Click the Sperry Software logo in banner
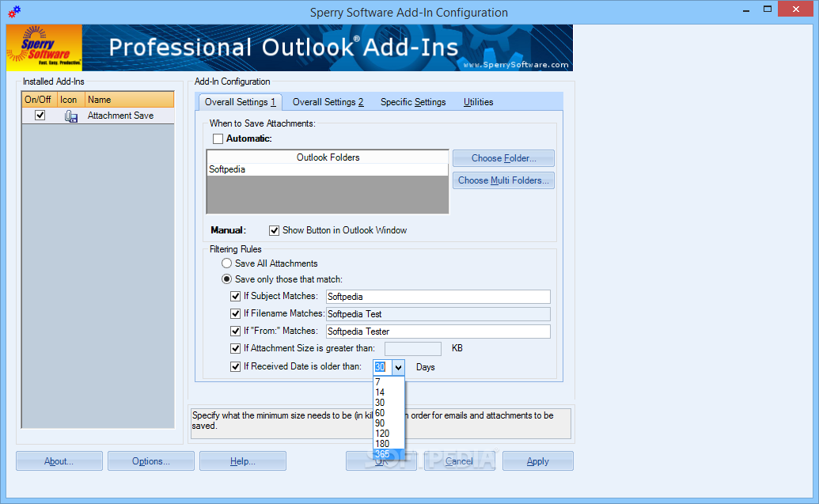The height and width of the screenshot is (504, 819). (44, 47)
